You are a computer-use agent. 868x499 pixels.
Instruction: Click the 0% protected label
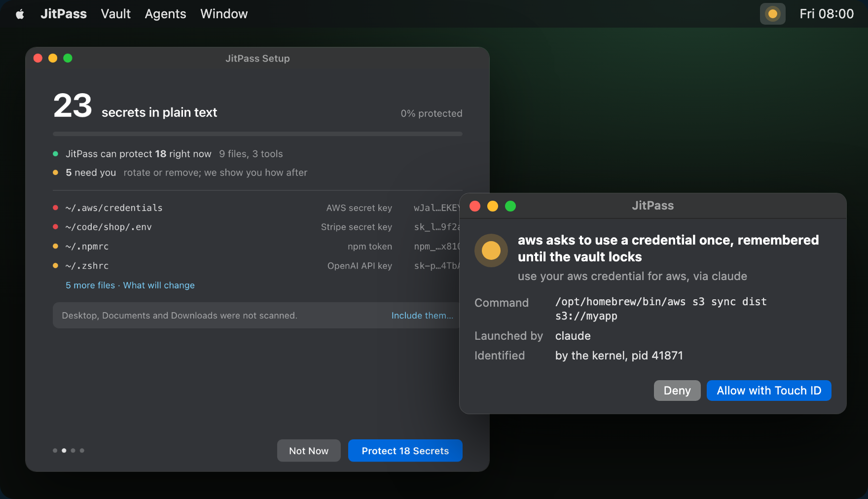(x=432, y=113)
